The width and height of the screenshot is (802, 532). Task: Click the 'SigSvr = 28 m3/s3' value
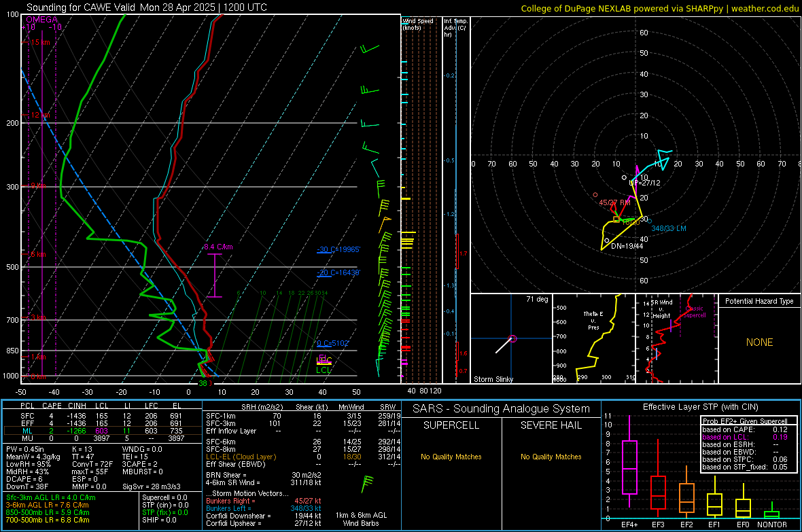click(x=152, y=486)
